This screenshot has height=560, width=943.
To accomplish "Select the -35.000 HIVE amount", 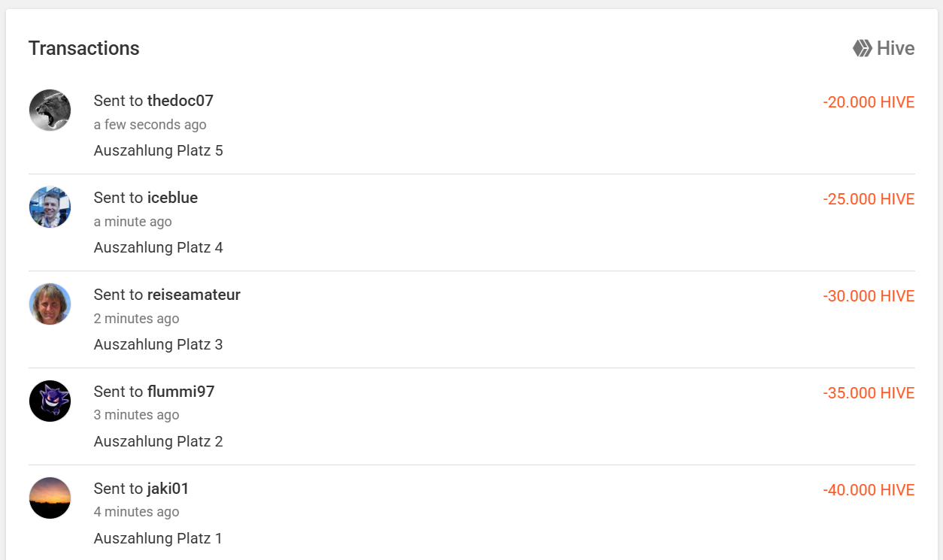I will (869, 393).
